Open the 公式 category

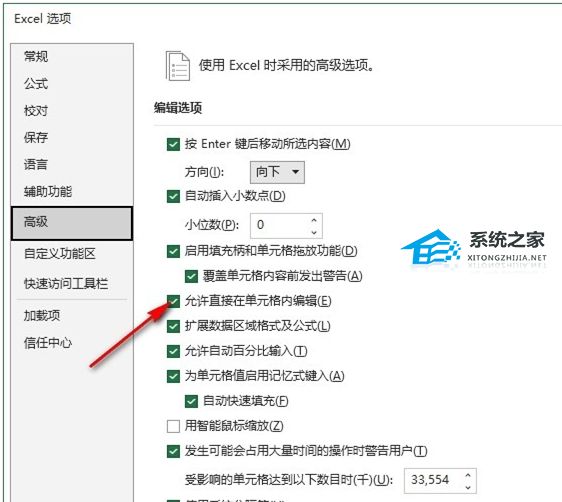35,84
